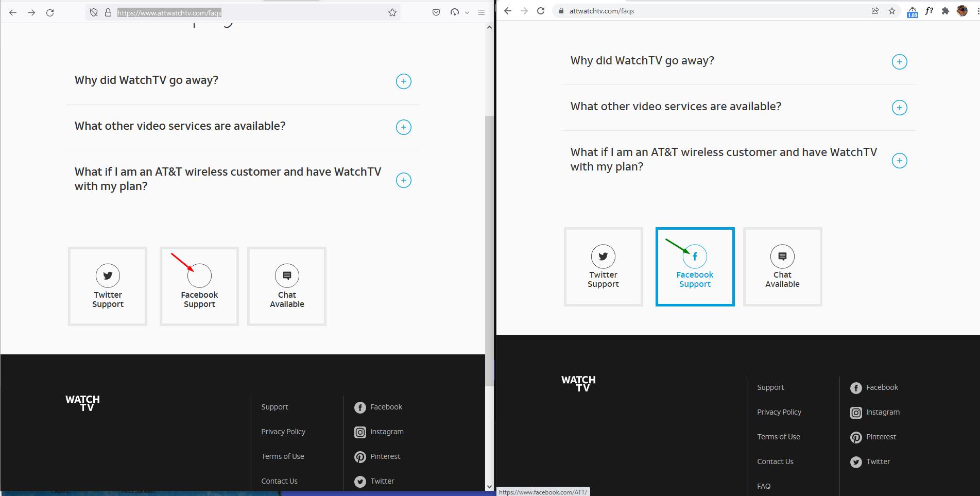Open Contact Us link in left footer
The image size is (980, 496).
click(279, 481)
